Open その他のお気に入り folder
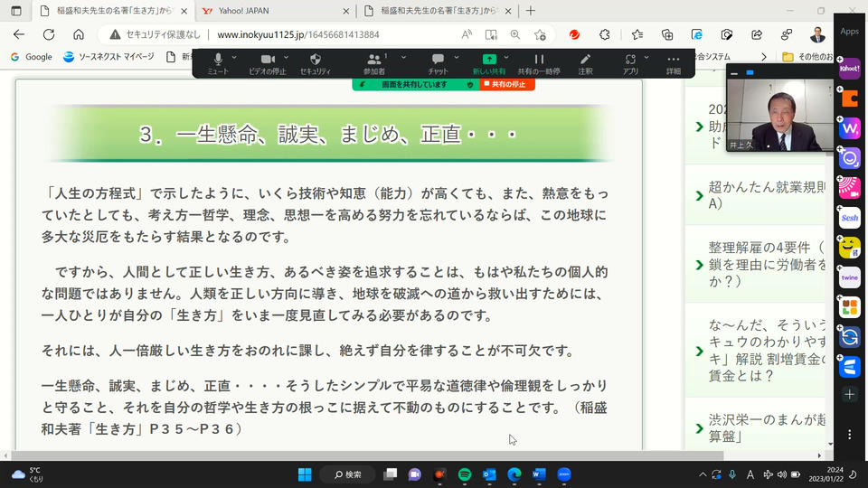This screenshot has width=868, height=488. pyautogui.click(x=807, y=56)
